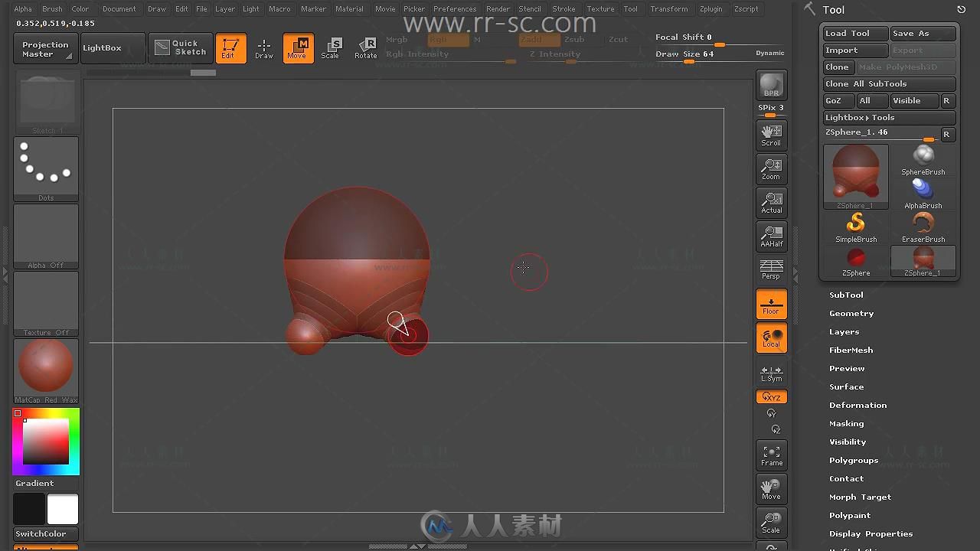Switch to Move mode icon
Image resolution: width=980 pixels, height=551 pixels.
(298, 48)
